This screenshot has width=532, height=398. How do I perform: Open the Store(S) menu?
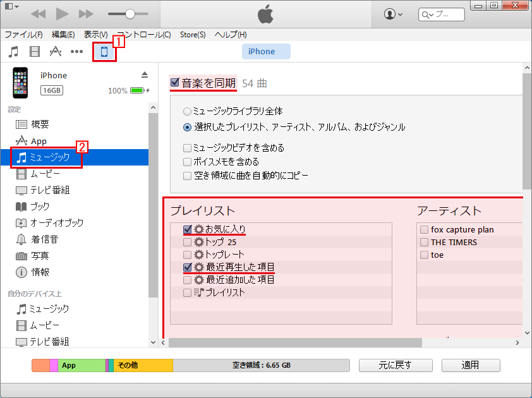(x=193, y=35)
